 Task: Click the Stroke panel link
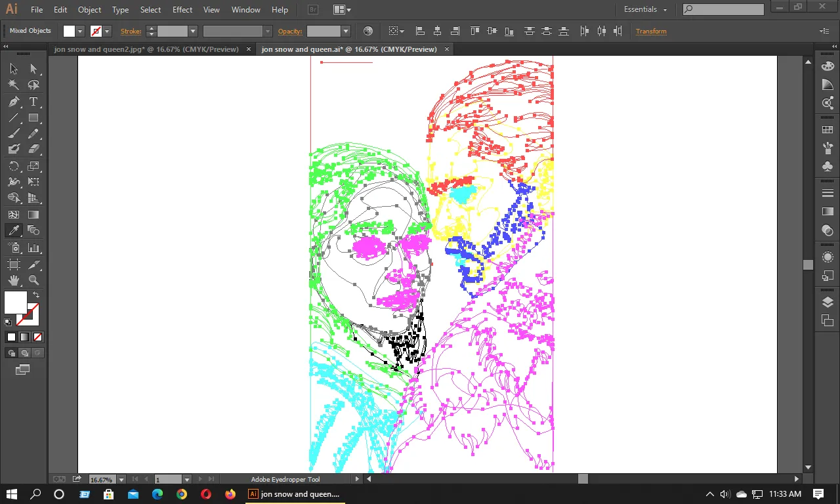tap(131, 31)
